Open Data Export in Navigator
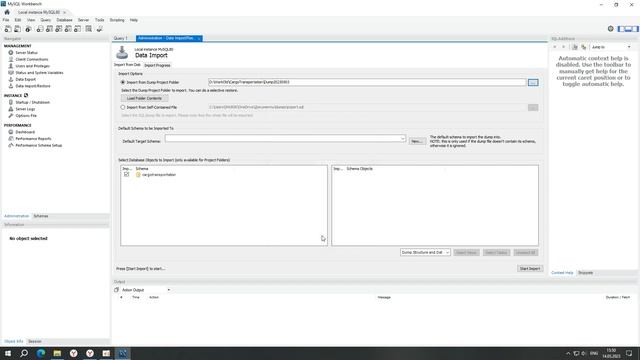The width and height of the screenshot is (640, 360). (x=26, y=79)
